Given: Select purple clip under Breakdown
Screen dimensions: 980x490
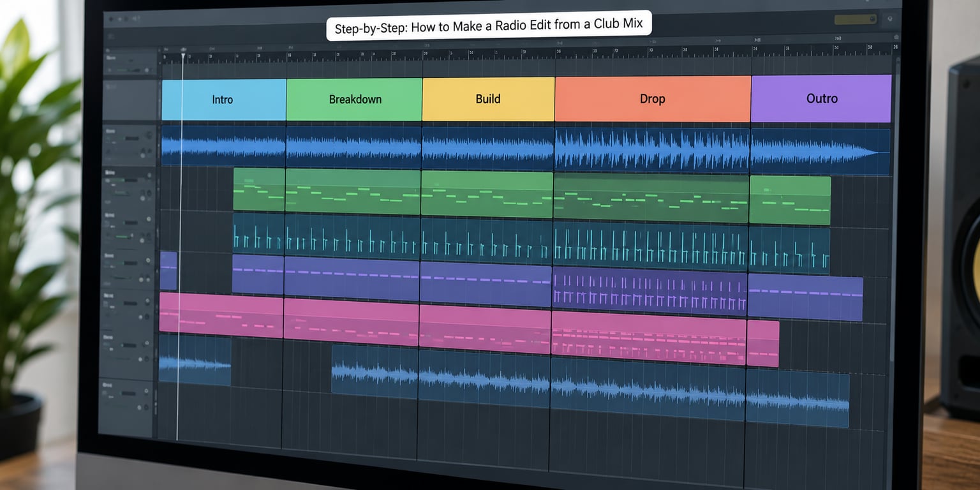Looking at the screenshot, I should click(x=352, y=278).
